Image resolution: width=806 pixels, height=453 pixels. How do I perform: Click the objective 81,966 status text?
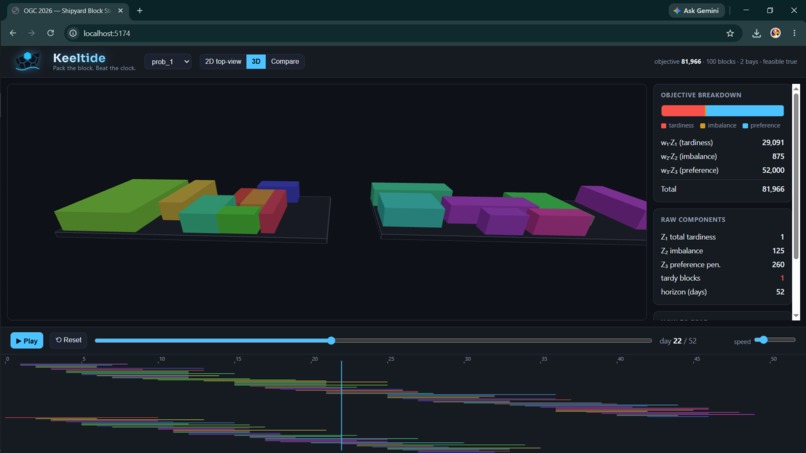(677, 62)
